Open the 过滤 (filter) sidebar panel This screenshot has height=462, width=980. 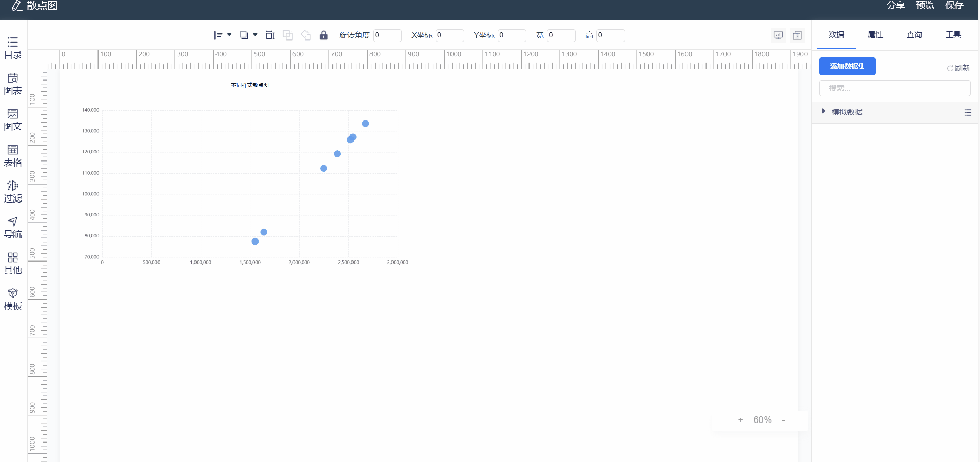point(13,192)
